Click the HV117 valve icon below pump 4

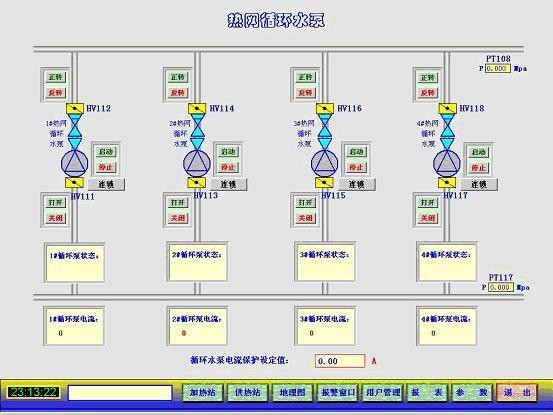[447, 183]
